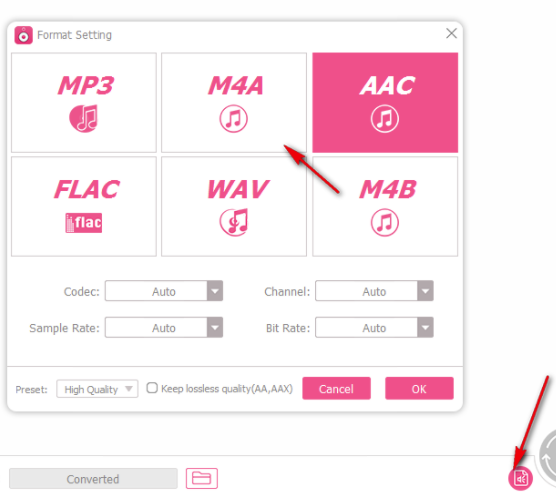Expand the Codec dropdown
The width and height of the screenshot is (556, 497).
click(x=164, y=291)
